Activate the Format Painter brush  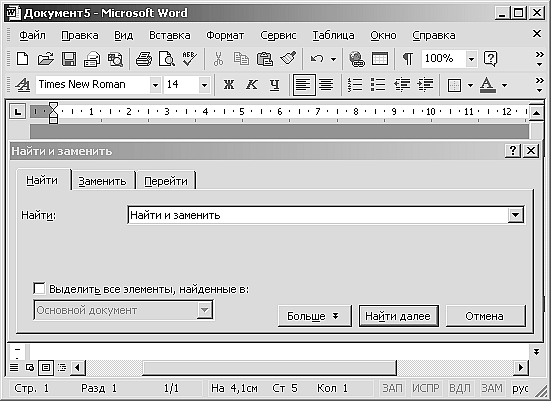coord(288,59)
